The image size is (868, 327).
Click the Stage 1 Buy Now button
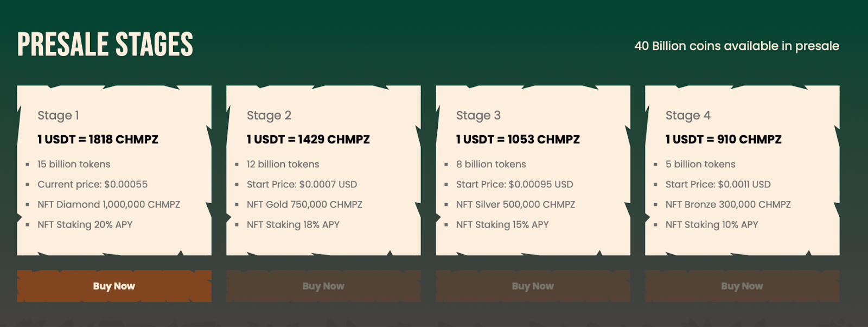(114, 286)
